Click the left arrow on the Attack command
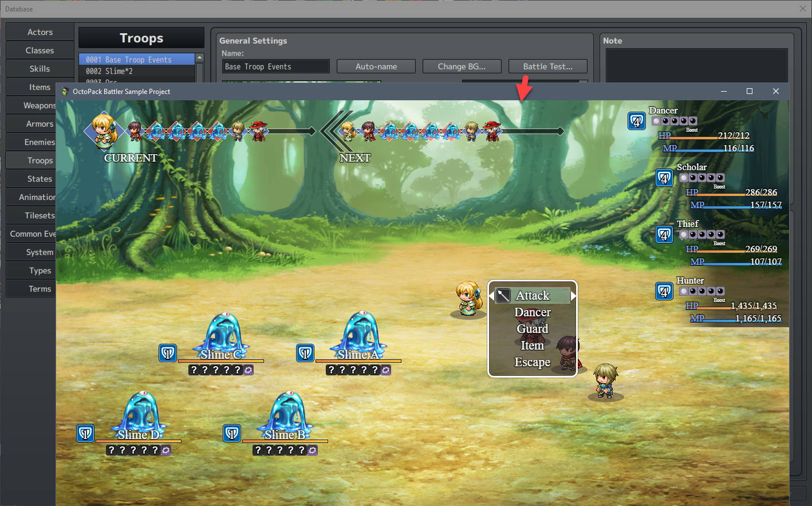Screen dimensions: 812x506 pyautogui.click(x=491, y=296)
